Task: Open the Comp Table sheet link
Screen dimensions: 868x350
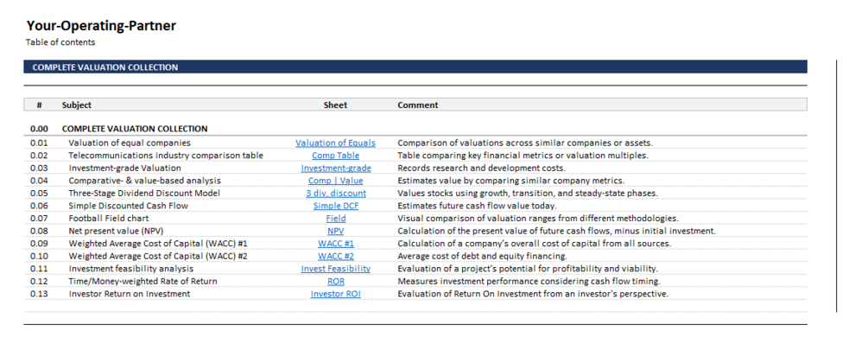Action: click(335, 156)
